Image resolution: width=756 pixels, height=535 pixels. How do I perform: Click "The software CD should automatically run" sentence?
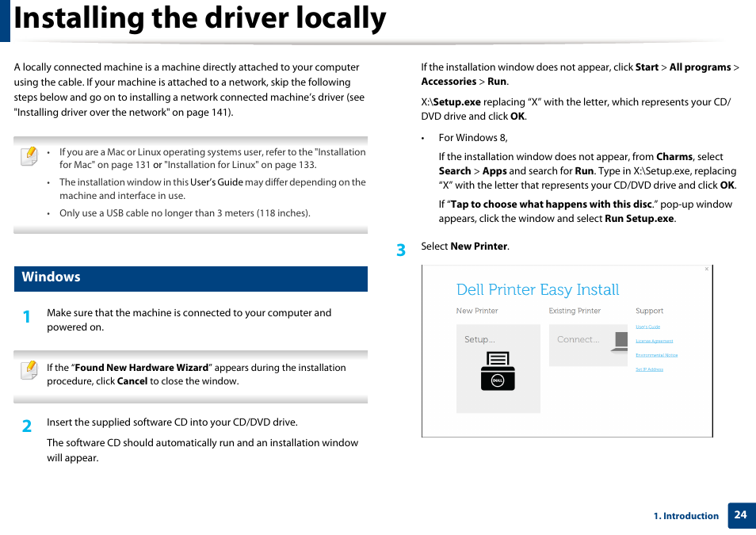pyautogui.click(x=203, y=450)
